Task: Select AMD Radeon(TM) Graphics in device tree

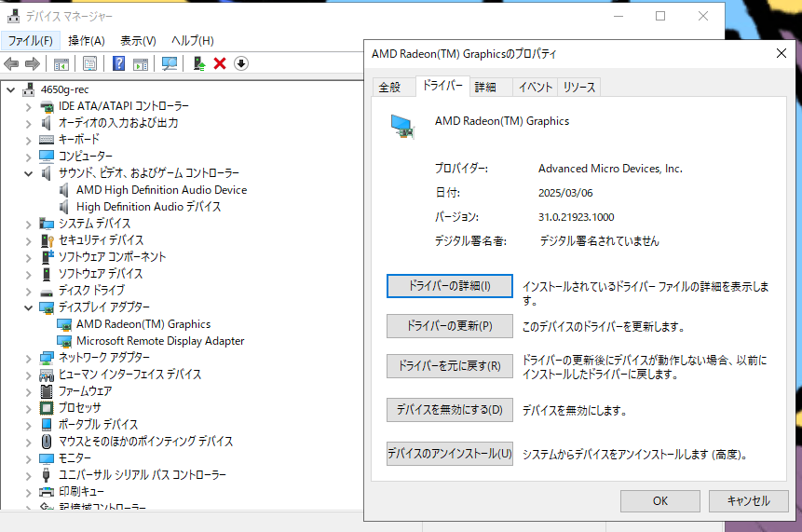Action: [x=143, y=324]
